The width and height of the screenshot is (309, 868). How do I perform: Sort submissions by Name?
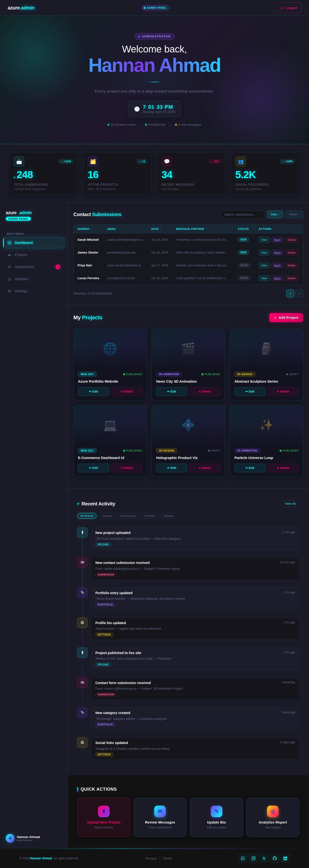tap(294, 214)
